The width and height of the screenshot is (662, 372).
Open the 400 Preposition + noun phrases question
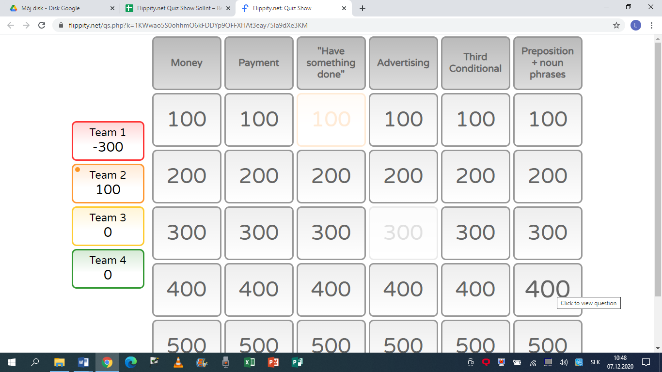(x=548, y=290)
